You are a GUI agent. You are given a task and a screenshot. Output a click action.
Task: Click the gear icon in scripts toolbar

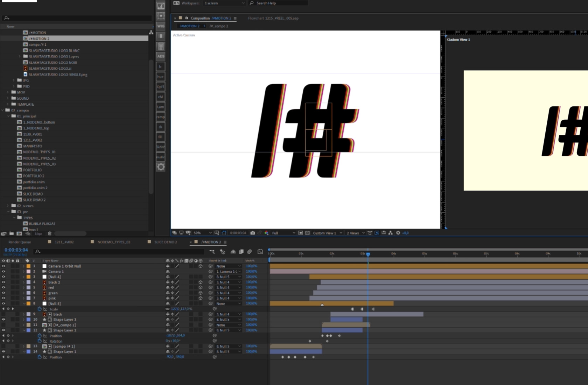[x=161, y=167]
